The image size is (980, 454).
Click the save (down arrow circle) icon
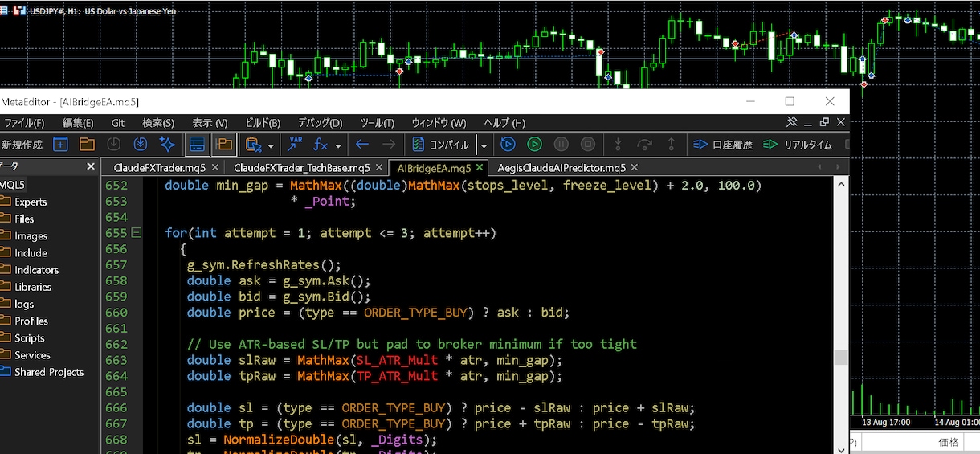[x=114, y=145]
